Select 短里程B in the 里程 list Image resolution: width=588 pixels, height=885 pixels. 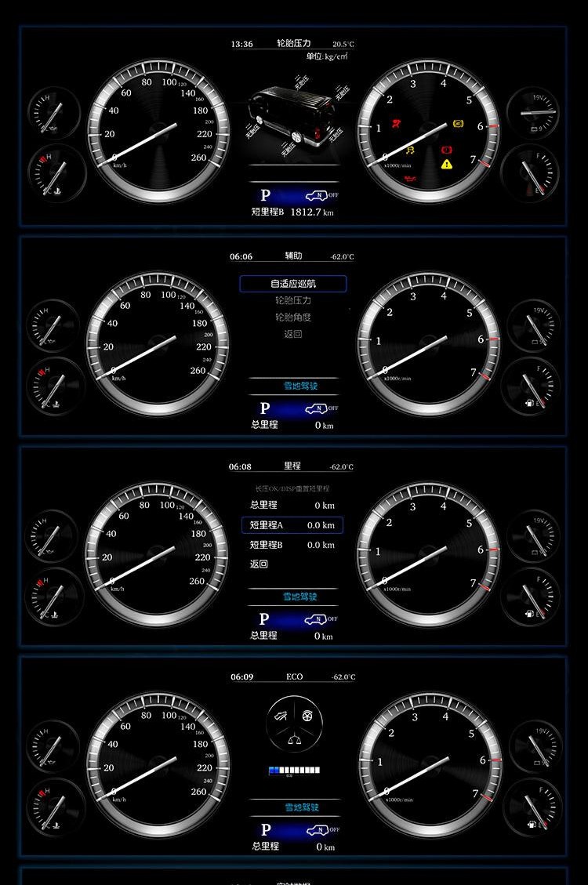click(x=292, y=545)
